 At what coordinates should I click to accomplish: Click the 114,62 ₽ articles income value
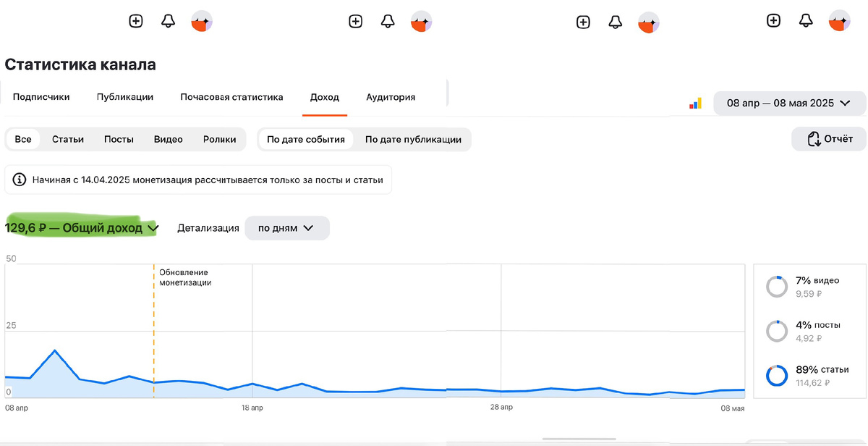813,383
